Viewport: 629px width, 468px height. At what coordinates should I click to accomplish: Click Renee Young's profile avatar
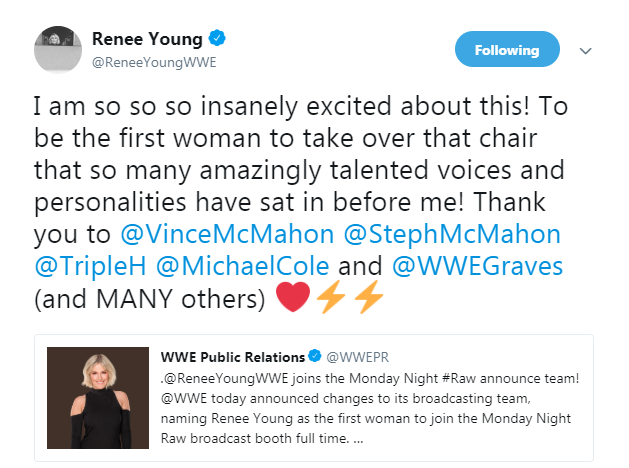(59, 47)
